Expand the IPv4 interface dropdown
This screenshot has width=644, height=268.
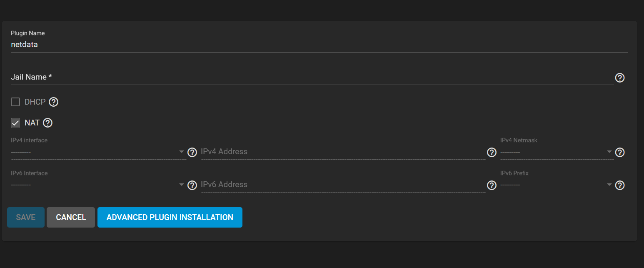(x=98, y=152)
